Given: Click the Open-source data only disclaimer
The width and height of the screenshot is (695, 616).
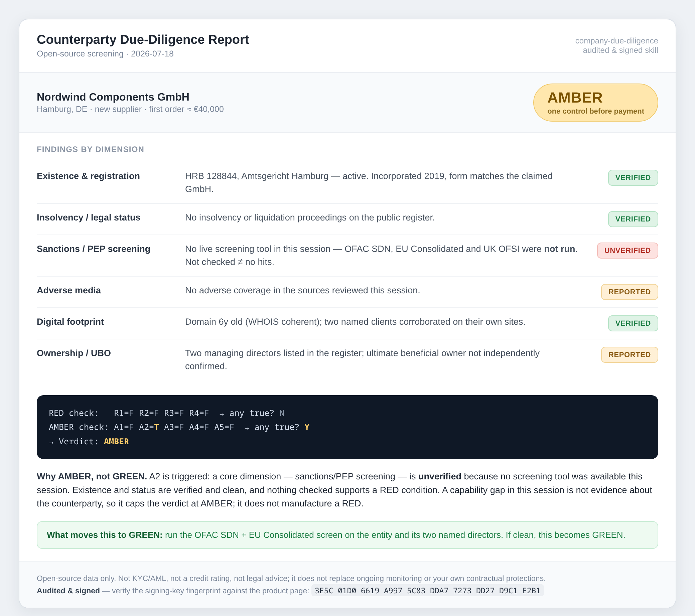Looking at the screenshot, I should click(291, 578).
